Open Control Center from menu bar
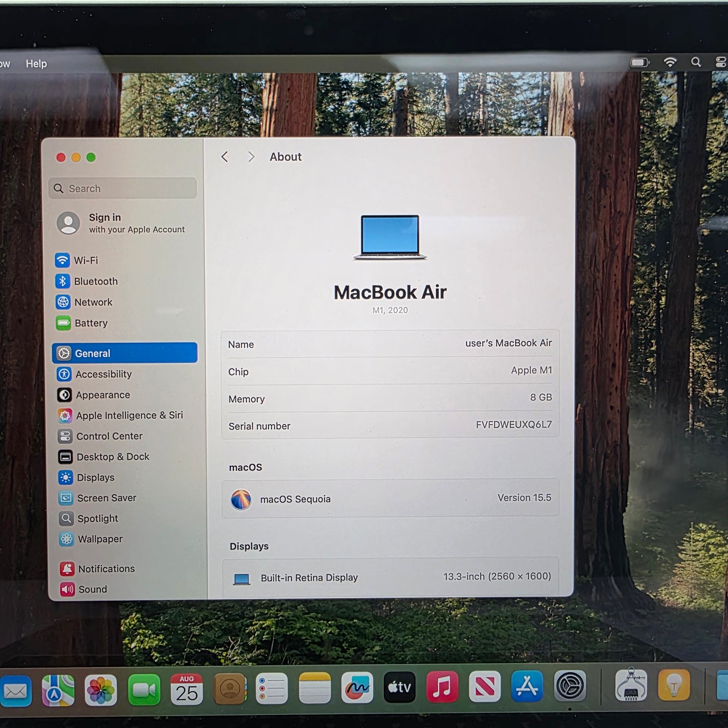The width and height of the screenshot is (728, 728). (721, 62)
